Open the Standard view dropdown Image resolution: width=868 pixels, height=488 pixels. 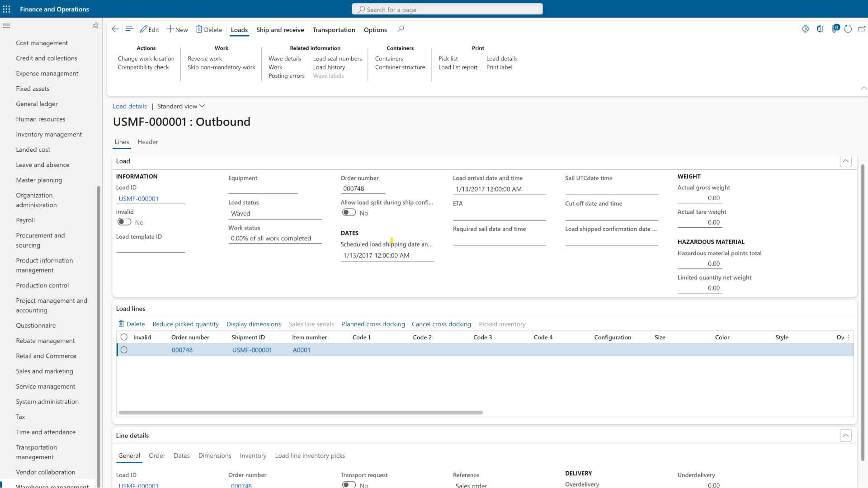coord(180,106)
